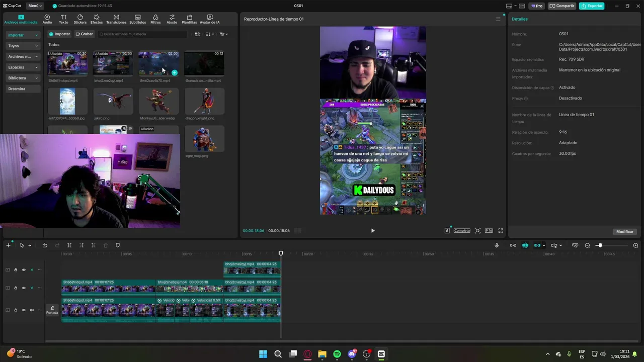Open the Subtítulos tab
Viewport: 644px width, 362px height.
pyautogui.click(x=137, y=19)
